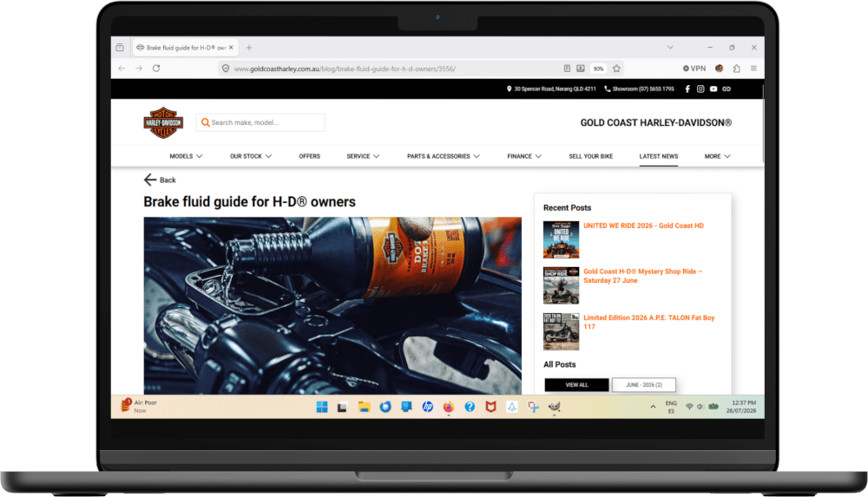This screenshot has height=497, width=868.
Task: Bookmark this page with star
Action: point(616,69)
